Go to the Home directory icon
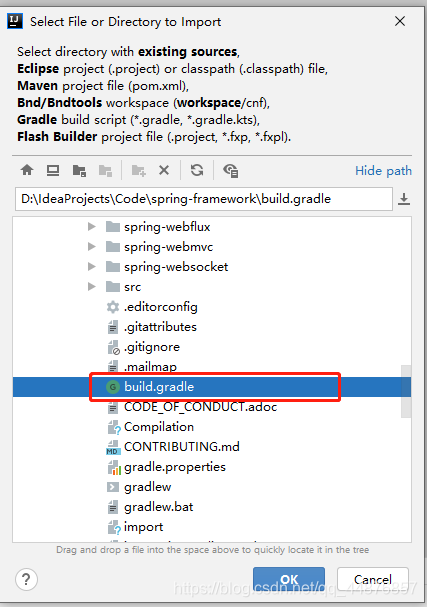This screenshot has width=427, height=607. pos(27,170)
